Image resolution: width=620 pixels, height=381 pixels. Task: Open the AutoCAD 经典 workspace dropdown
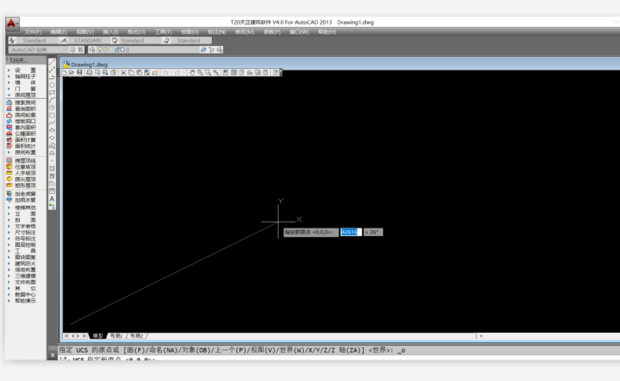tap(38, 50)
